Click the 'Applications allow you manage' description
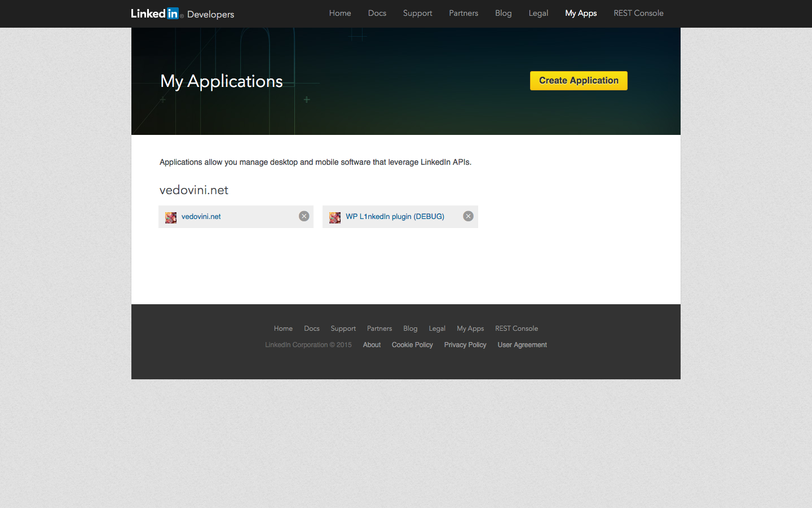The width and height of the screenshot is (812, 508). click(x=315, y=162)
